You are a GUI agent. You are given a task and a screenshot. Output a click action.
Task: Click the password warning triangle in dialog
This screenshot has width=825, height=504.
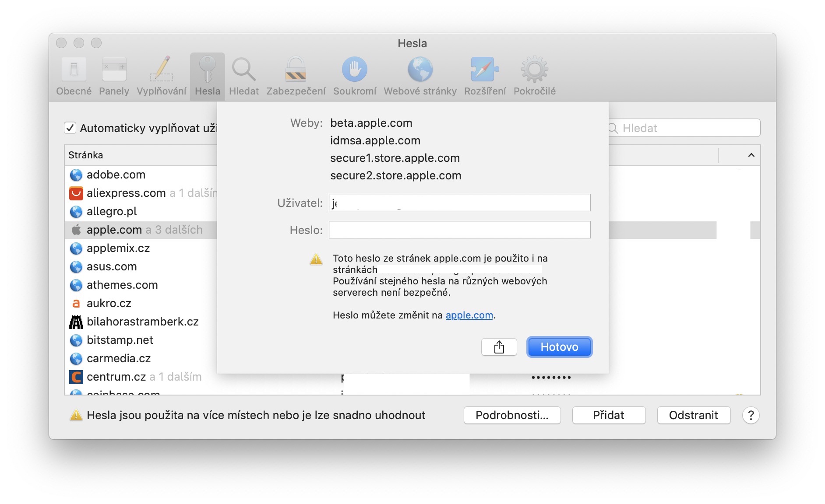click(x=316, y=259)
